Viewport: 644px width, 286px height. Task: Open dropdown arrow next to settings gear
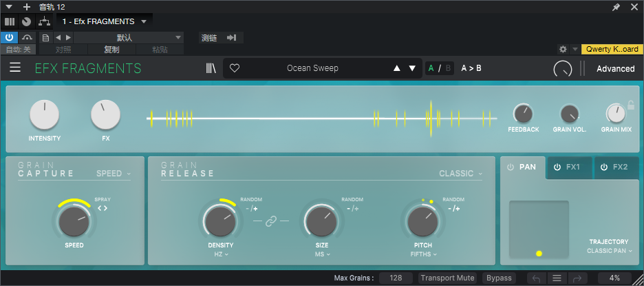(575, 50)
